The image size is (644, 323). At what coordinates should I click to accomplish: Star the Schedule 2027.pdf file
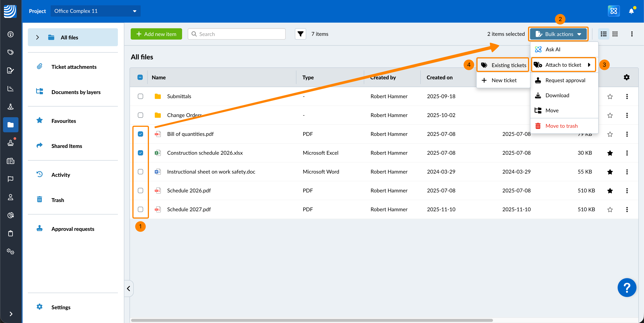point(610,209)
